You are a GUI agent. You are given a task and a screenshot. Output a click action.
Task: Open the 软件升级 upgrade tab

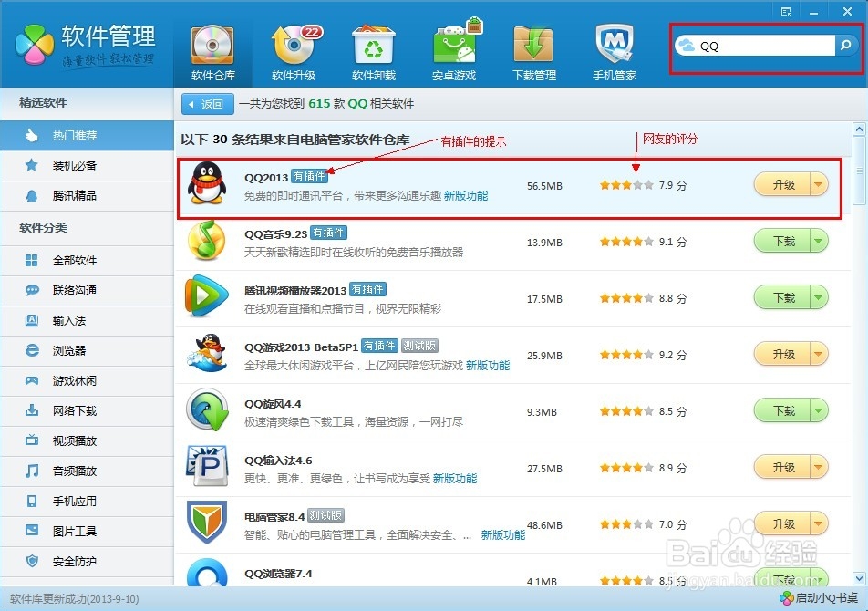294,54
